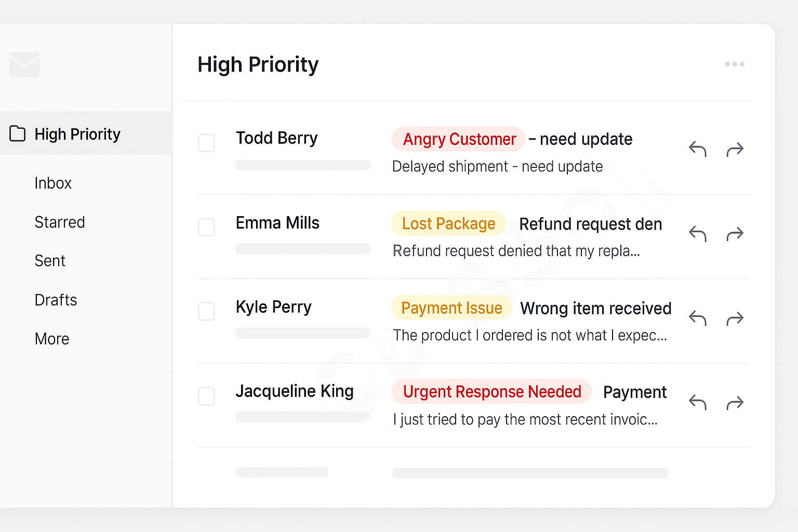Select Jacqueline King's email checkbox

coord(207,396)
